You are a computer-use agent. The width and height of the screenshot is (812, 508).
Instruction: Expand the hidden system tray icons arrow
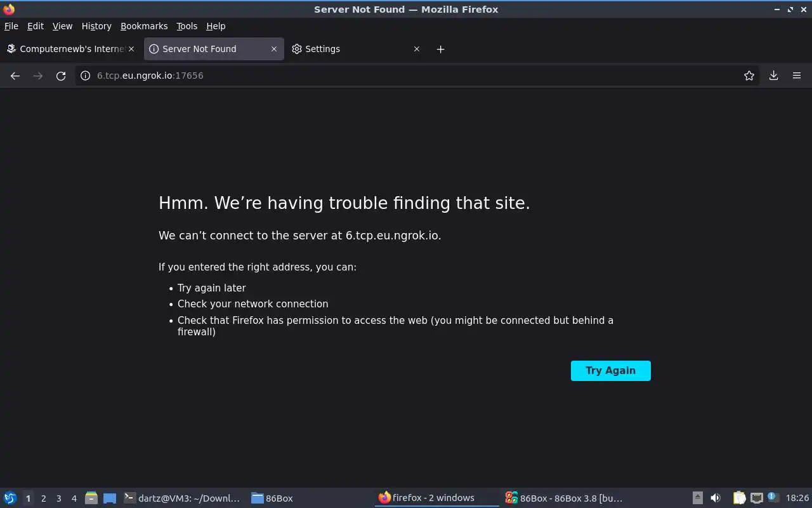[697, 498]
